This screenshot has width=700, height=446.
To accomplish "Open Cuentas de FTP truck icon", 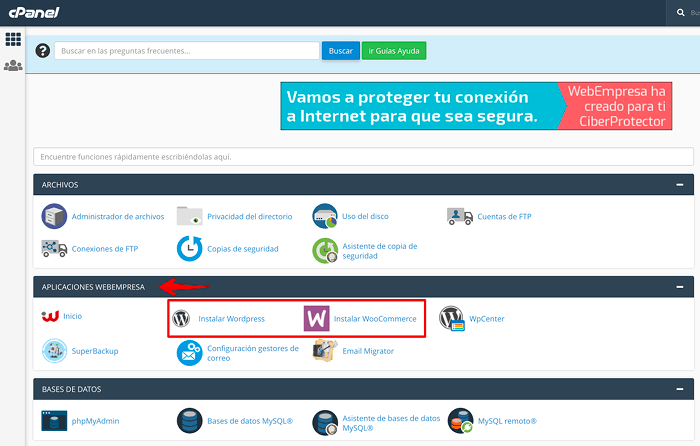I will tap(460, 217).
